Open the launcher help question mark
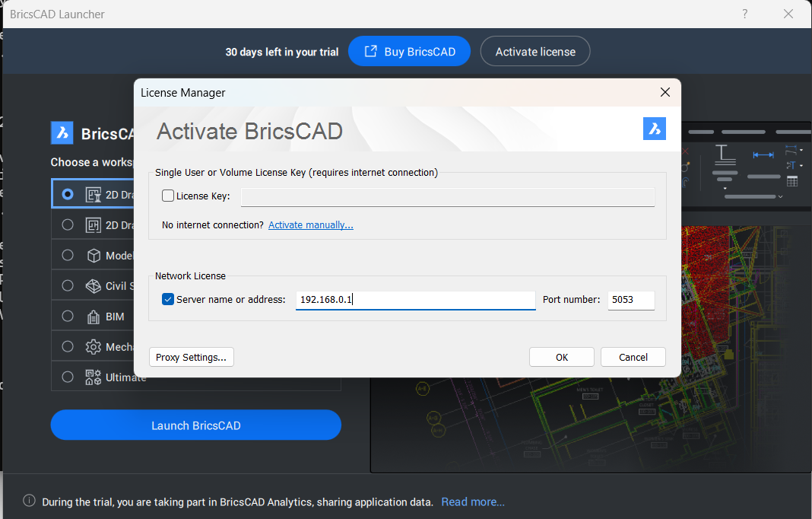 744,14
